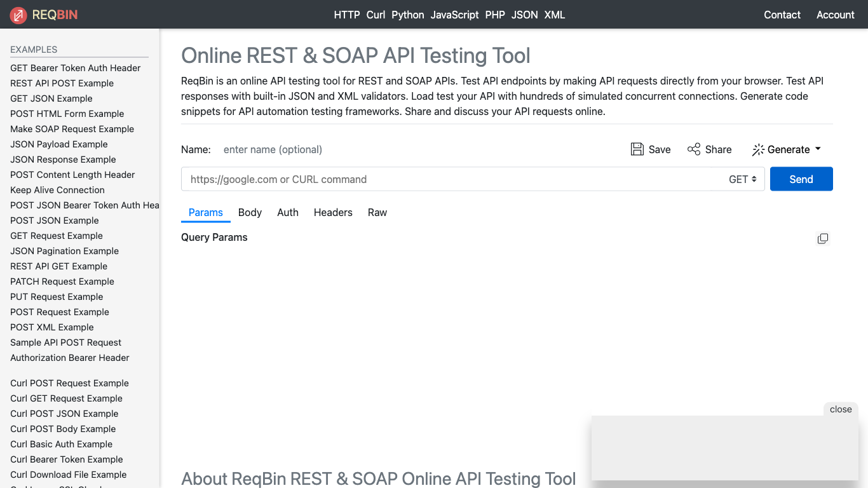Switch to the Body tab

(250, 212)
